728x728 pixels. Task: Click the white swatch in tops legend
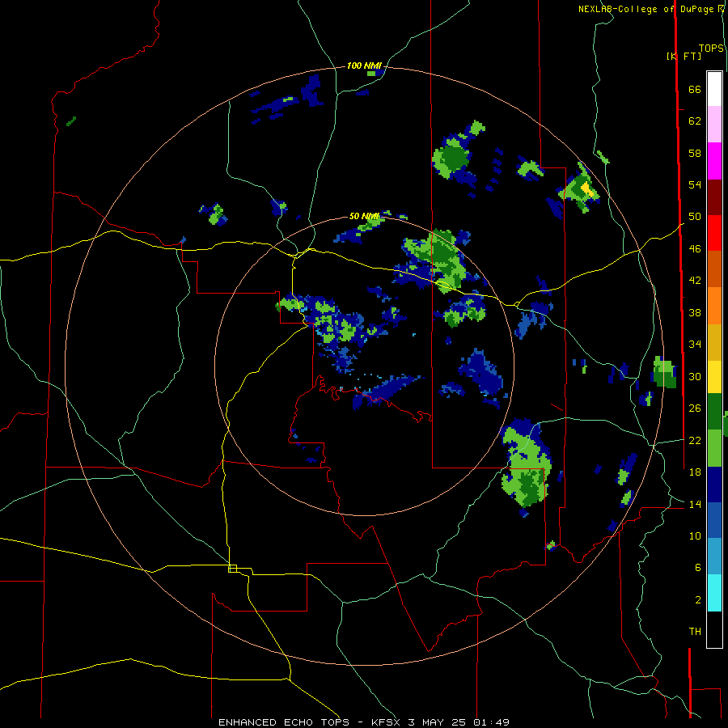(x=714, y=89)
